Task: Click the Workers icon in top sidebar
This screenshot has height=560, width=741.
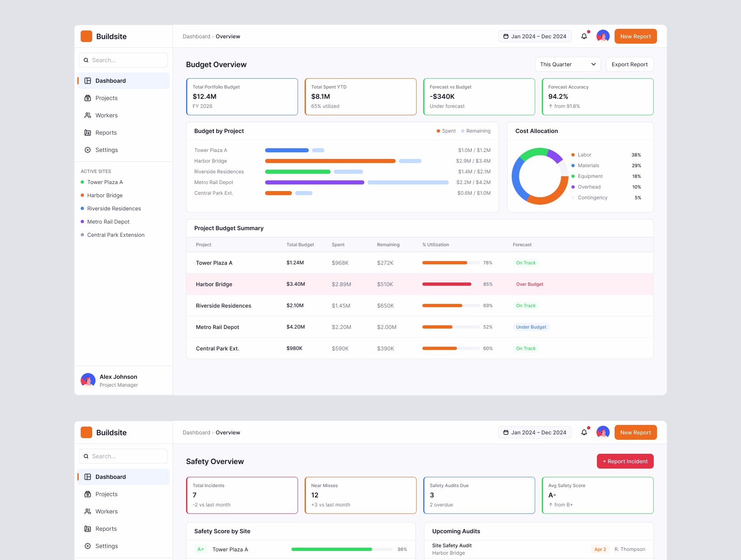Action: [88, 115]
